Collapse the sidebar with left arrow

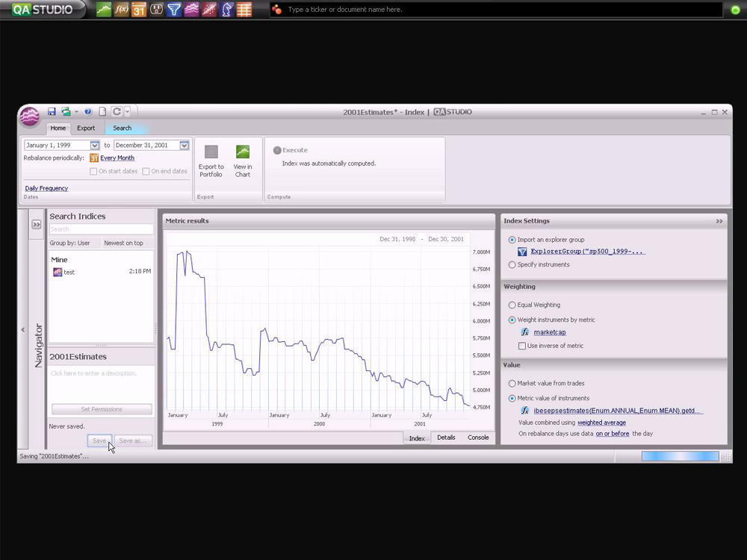click(23, 329)
